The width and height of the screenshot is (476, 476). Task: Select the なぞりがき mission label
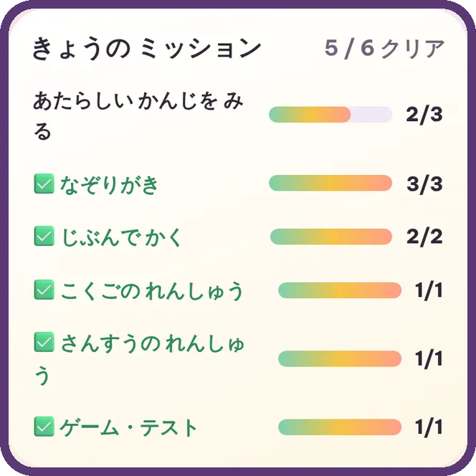(109, 184)
